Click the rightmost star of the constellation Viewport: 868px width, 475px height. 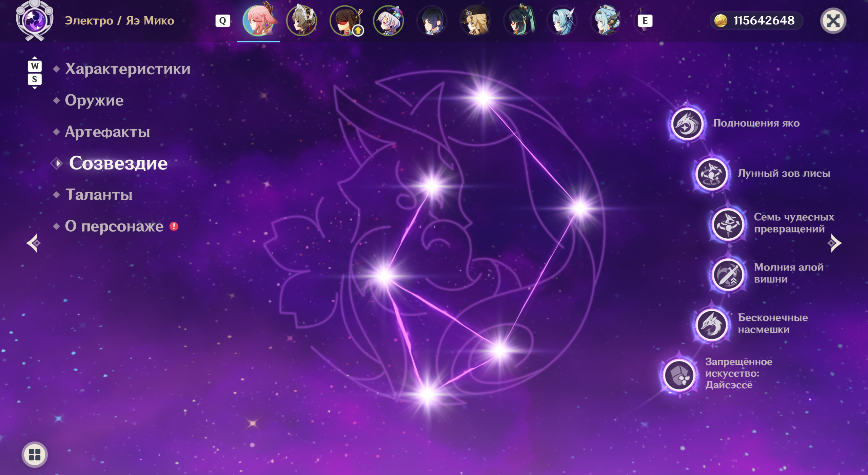pos(580,207)
